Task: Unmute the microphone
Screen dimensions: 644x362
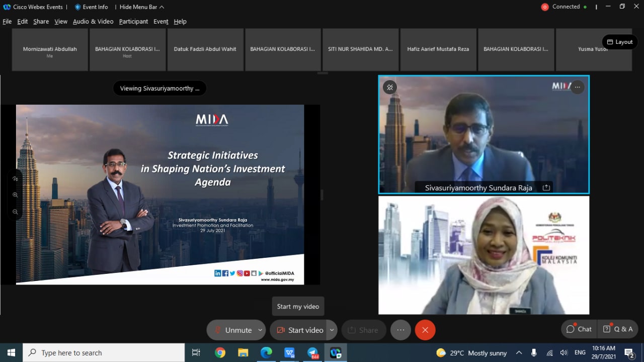Action: click(232, 330)
